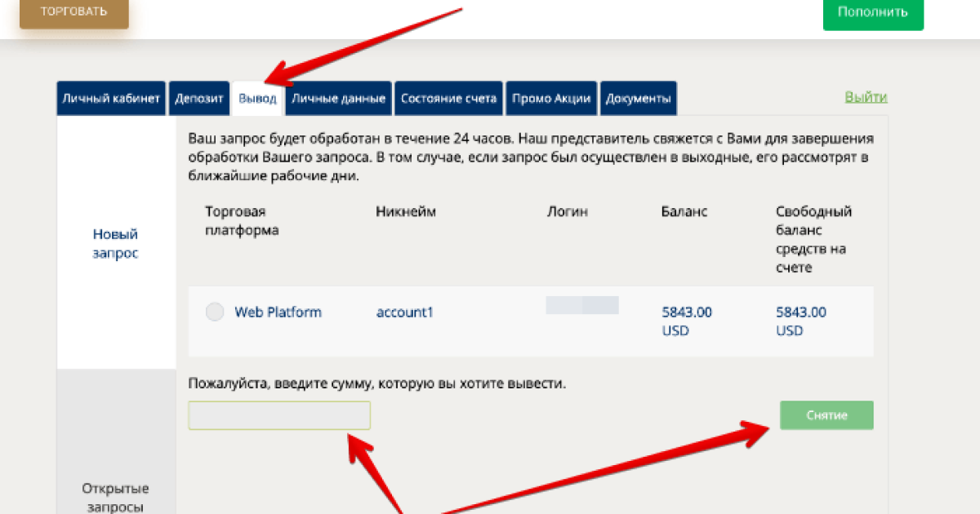Click the account1 nickname cell
The height and width of the screenshot is (514, 980).
point(405,312)
